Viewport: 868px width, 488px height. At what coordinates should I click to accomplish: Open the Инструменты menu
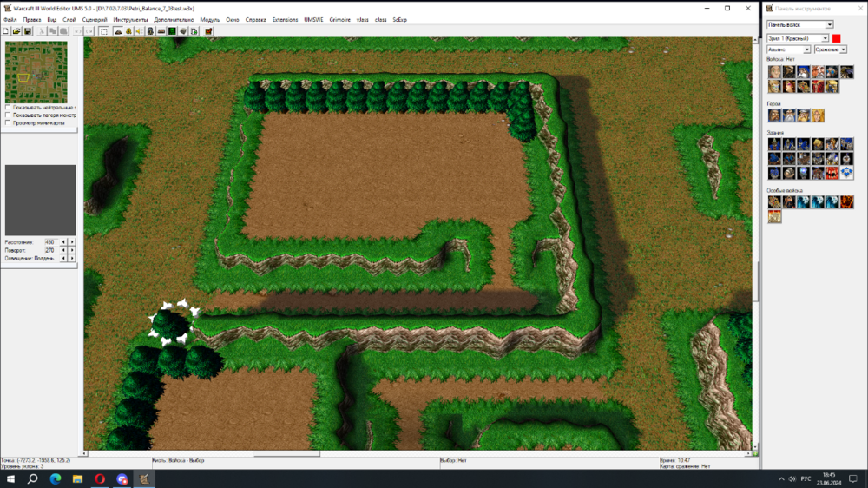click(130, 19)
